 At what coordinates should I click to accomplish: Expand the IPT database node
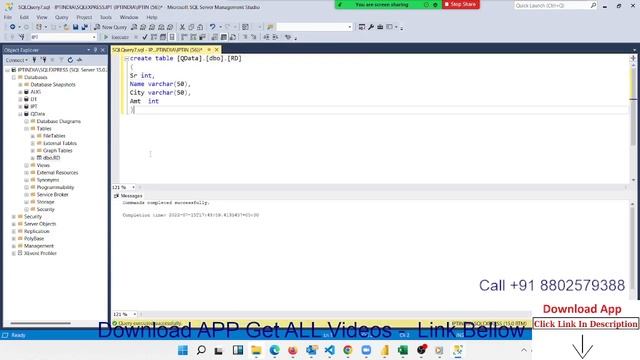[x=20, y=107]
